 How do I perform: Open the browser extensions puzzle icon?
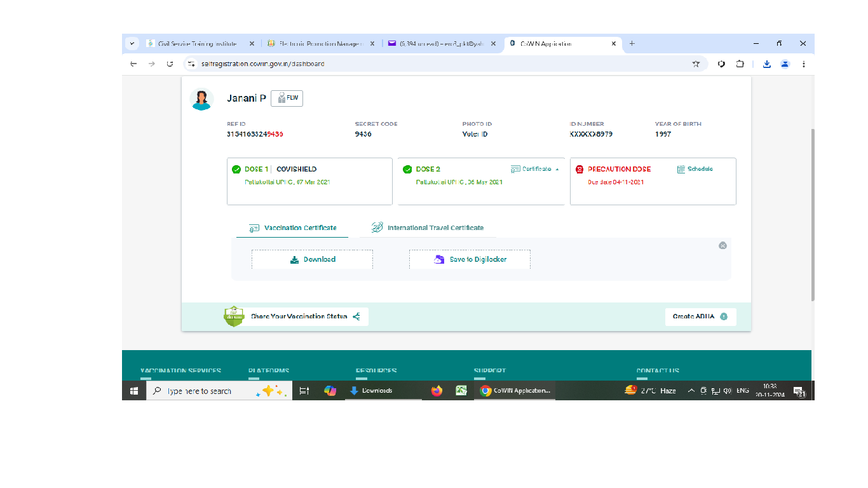[740, 64]
